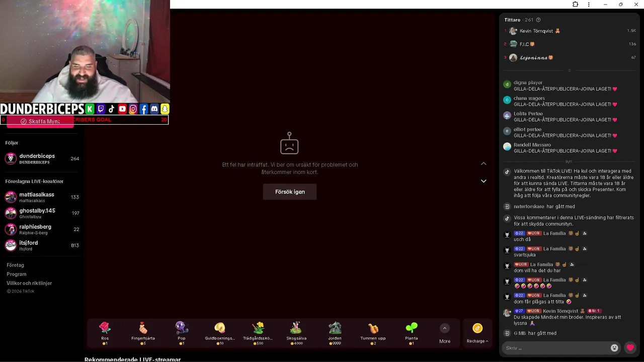Click the Kick icon in stream overlay

[x=90, y=109]
